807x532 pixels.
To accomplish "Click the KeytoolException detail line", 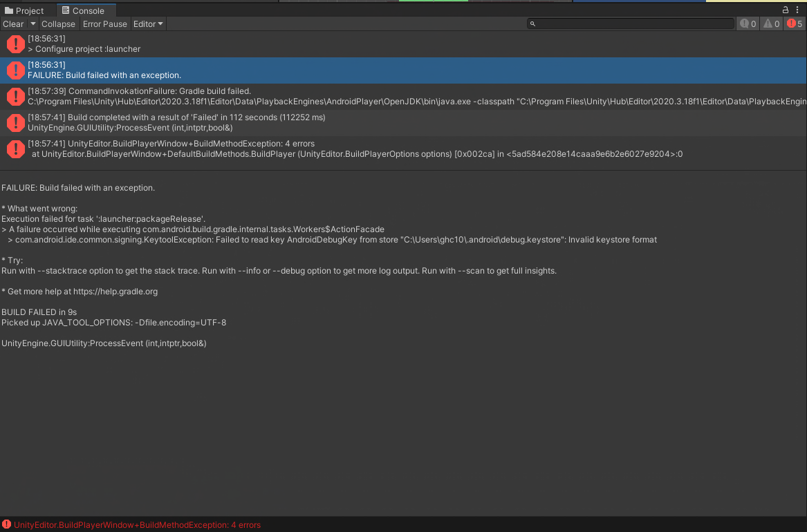I will tap(332, 240).
